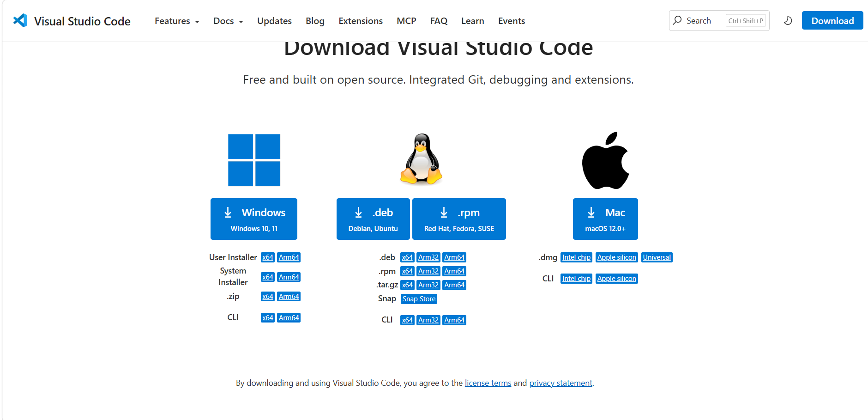Click the Search input field
The image size is (868, 420).
[x=719, y=20]
